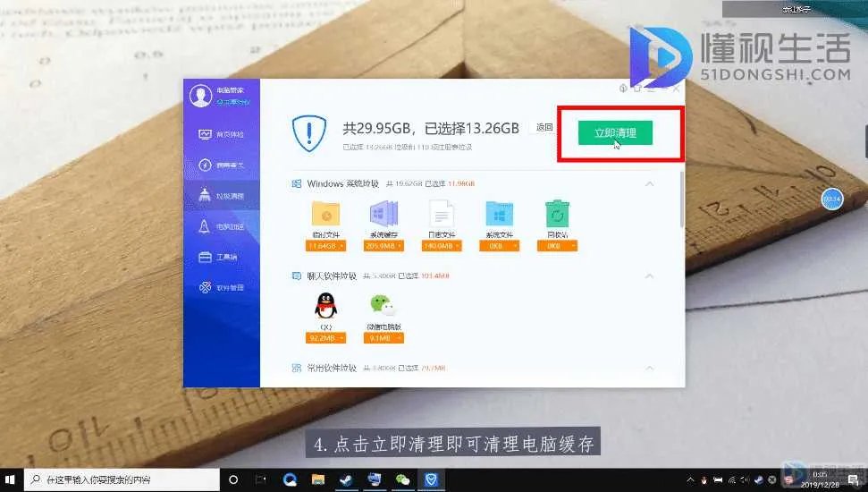
Task: Click the 返回 link beside the total size
Action: 544,127
